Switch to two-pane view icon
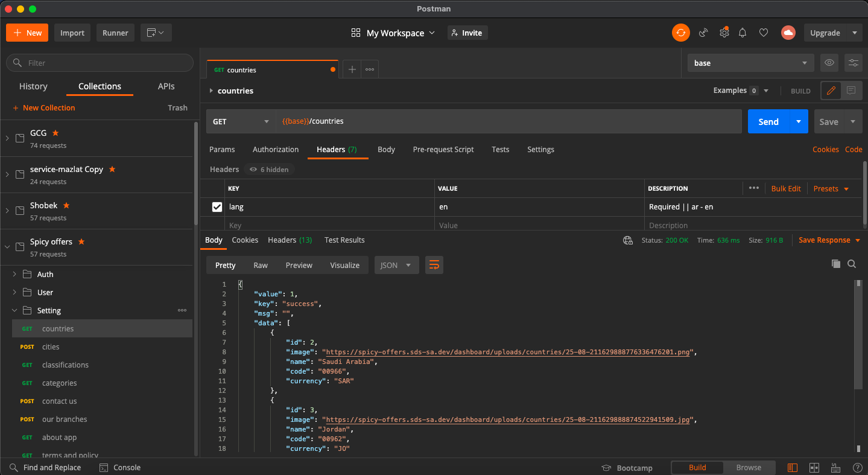The image size is (868, 475). 814,468
